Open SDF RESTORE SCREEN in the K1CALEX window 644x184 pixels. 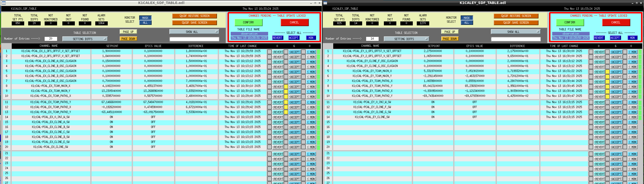[x=194, y=16]
